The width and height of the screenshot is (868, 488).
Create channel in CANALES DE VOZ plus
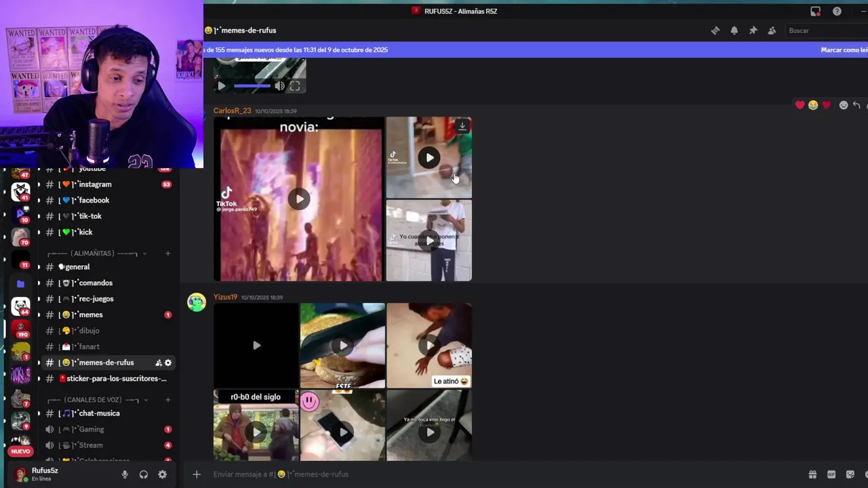tap(167, 400)
